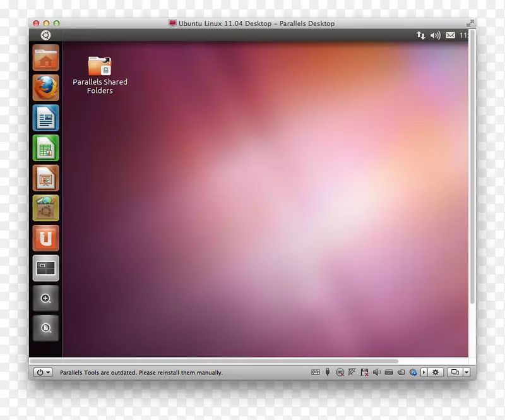Open the Workspace Switcher in launcher

(x=45, y=268)
